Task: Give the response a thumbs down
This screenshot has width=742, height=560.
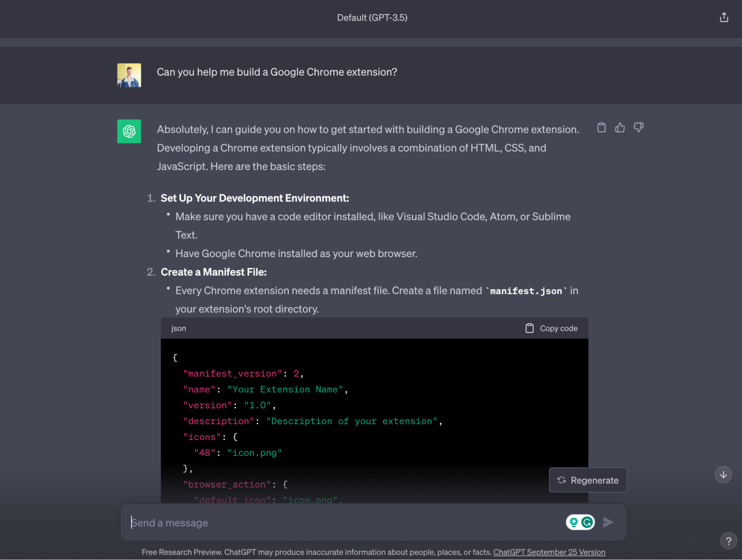Action: [x=638, y=128]
